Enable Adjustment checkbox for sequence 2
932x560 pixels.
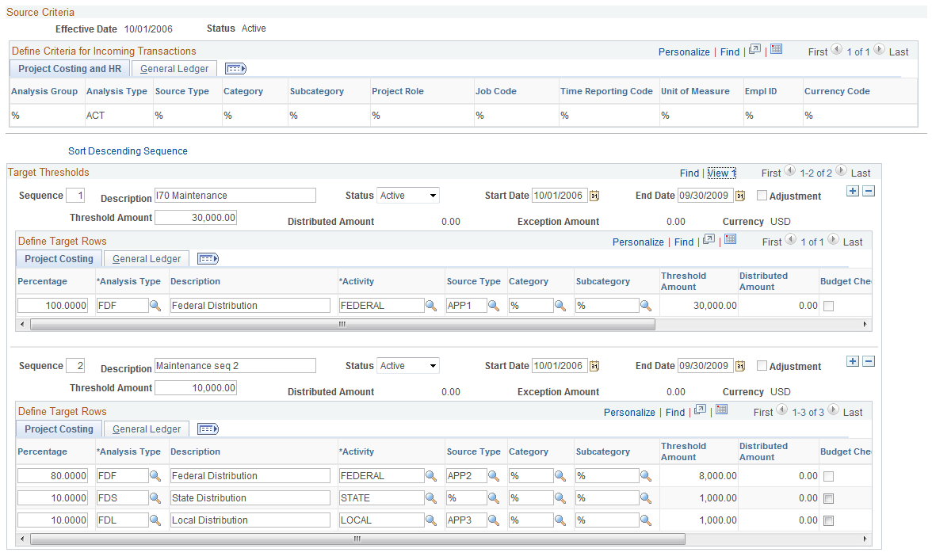(762, 366)
